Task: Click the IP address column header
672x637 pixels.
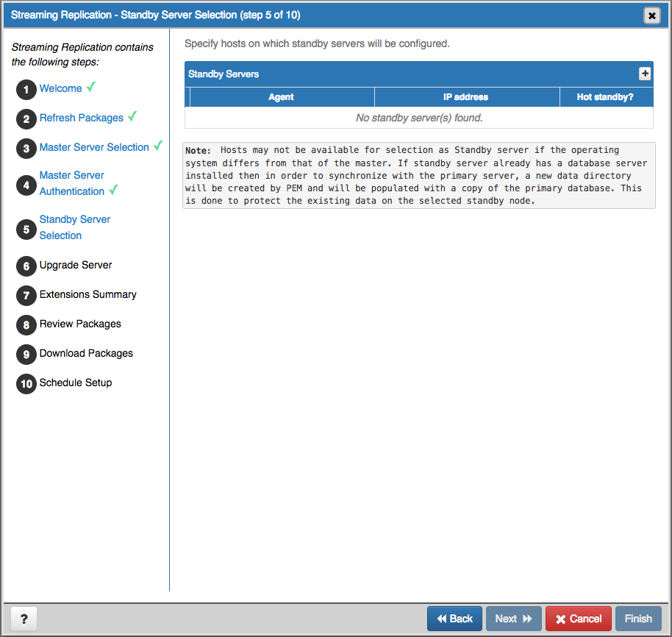Action: (x=466, y=97)
